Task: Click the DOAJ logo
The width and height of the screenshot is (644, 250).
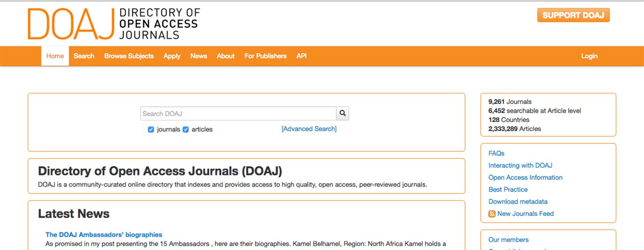Action: click(x=114, y=24)
